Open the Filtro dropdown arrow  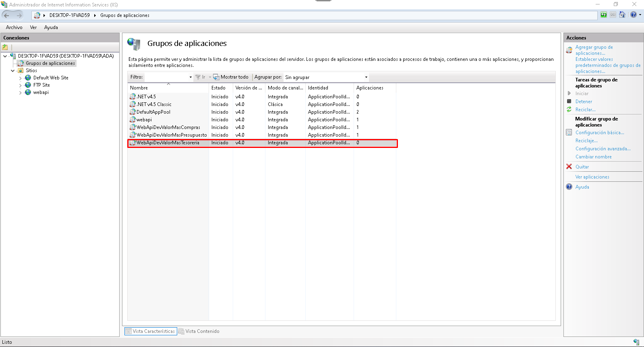point(191,77)
